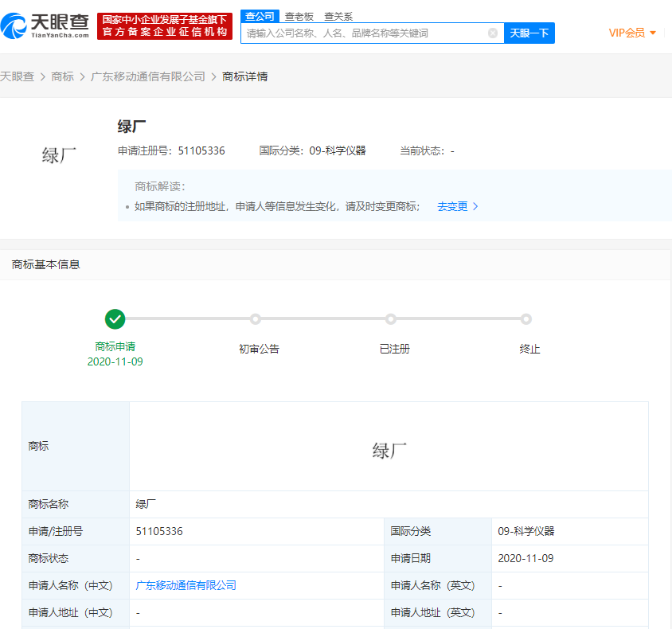Click the 绿厂 trademark image in table
Screen dimensions: 672x629
(389, 451)
